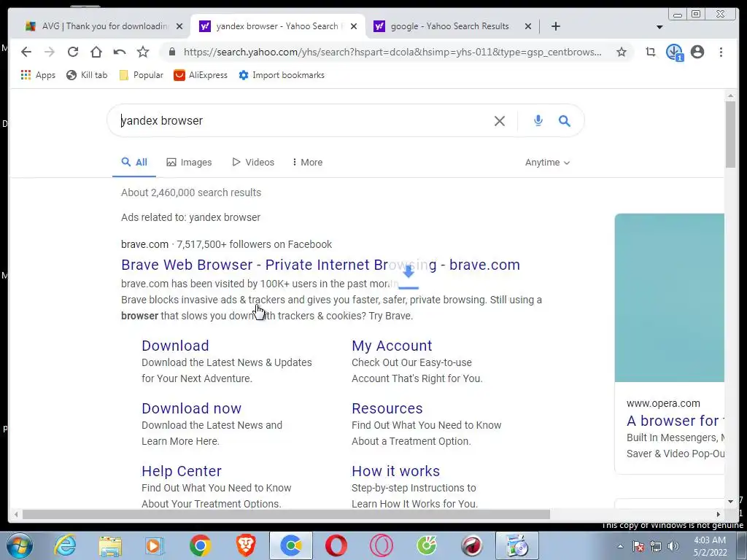View site lock security info
This screenshot has width=747, height=560.
click(172, 52)
